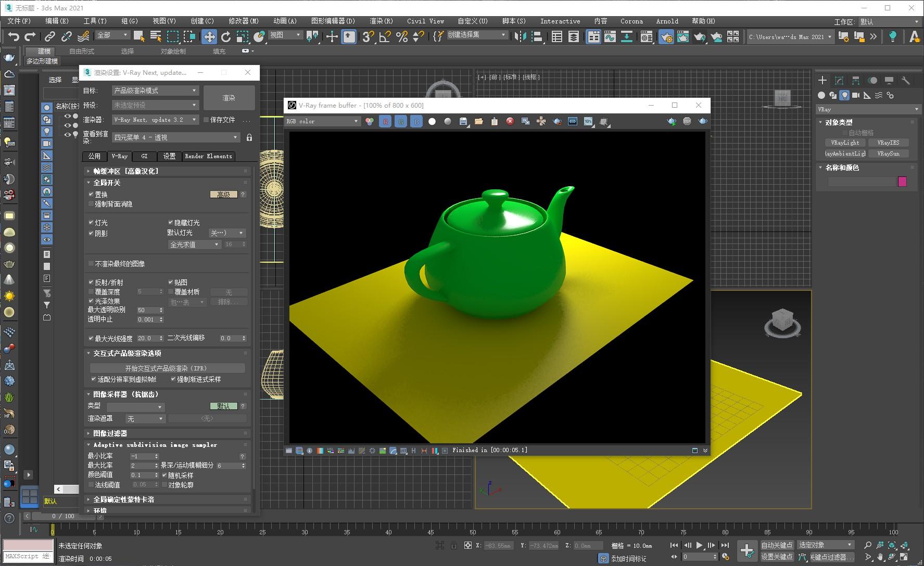
Task: Click the magenta object color swatch
Action: [x=902, y=182]
